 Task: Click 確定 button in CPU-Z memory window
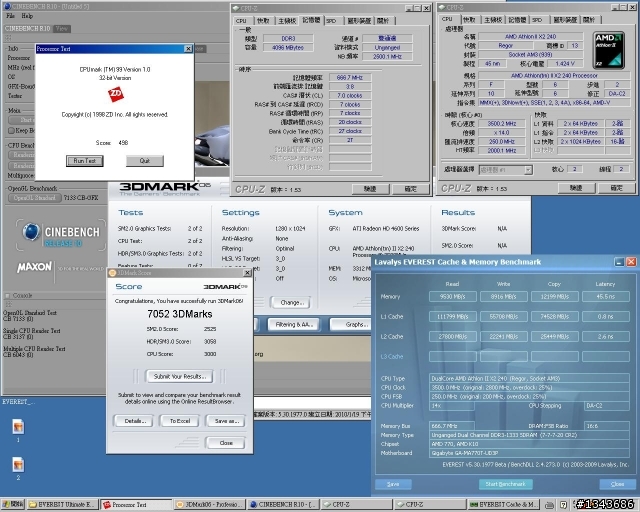(411, 189)
